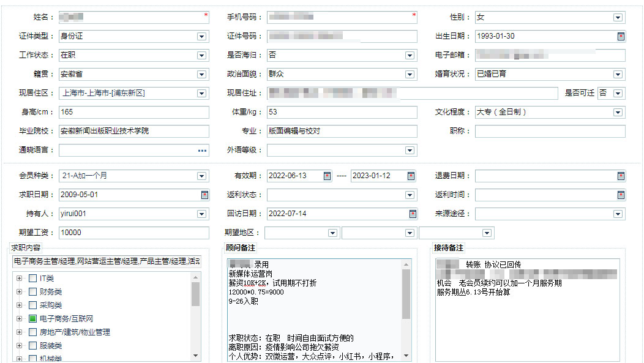Click the 证件号码 input field
Viewport: 644px width, 363px height.
(342, 36)
